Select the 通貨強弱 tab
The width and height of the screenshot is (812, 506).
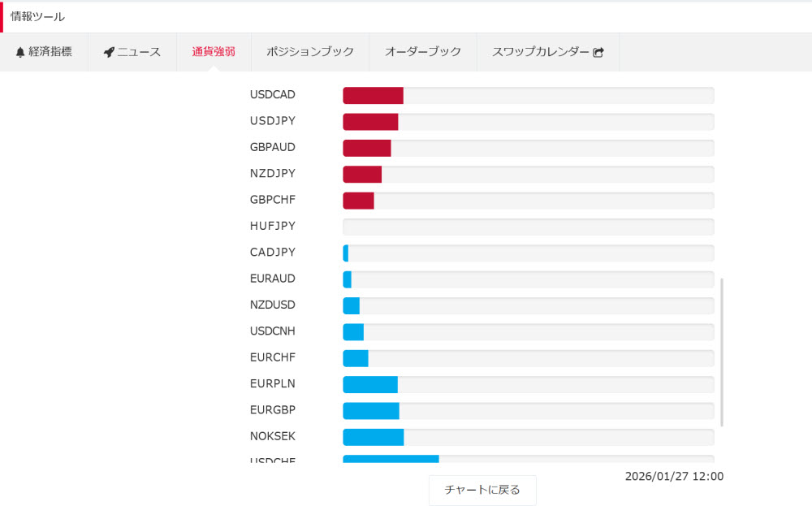click(x=214, y=52)
